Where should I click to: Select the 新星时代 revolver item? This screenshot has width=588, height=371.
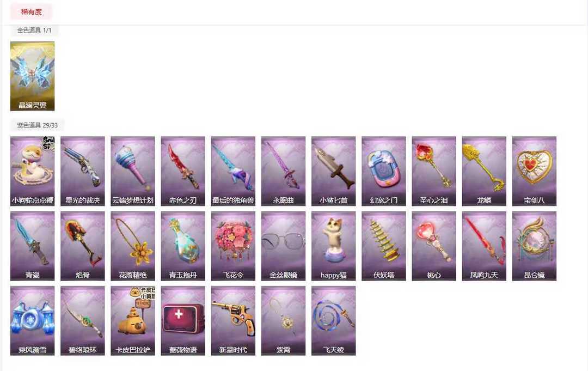[x=233, y=321]
